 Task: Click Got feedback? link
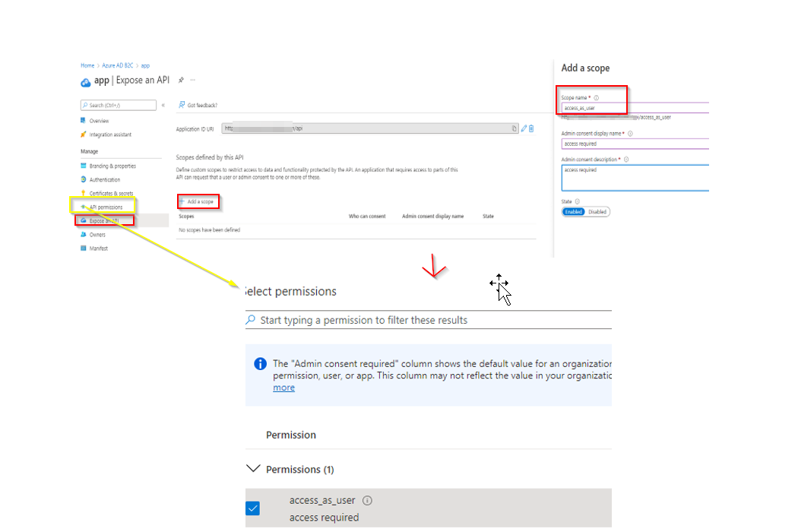click(x=202, y=106)
